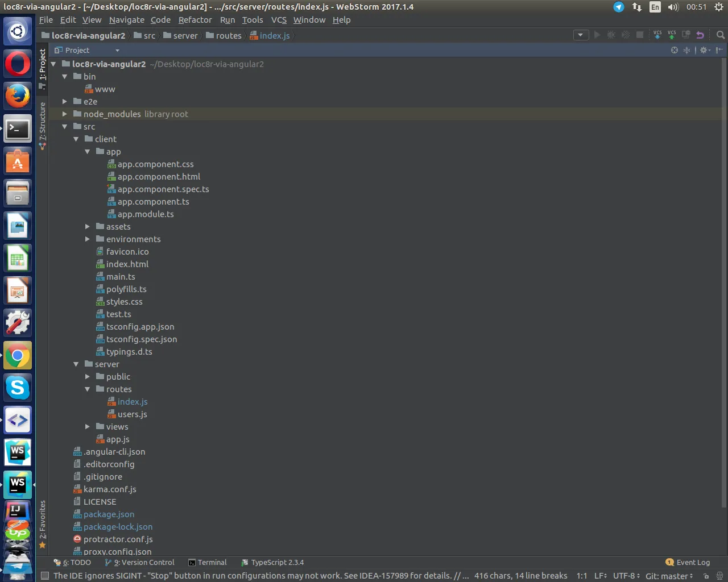Open the Terminal app in the dock
This screenshot has width=728, height=582.
tap(18, 128)
